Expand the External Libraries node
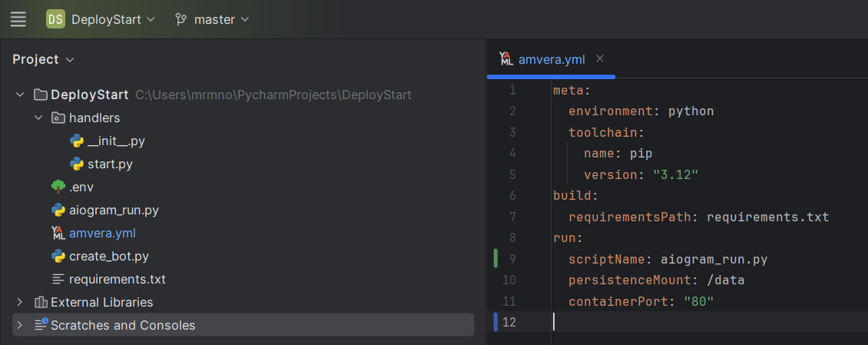The image size is (868, 345). coord(20,302)
